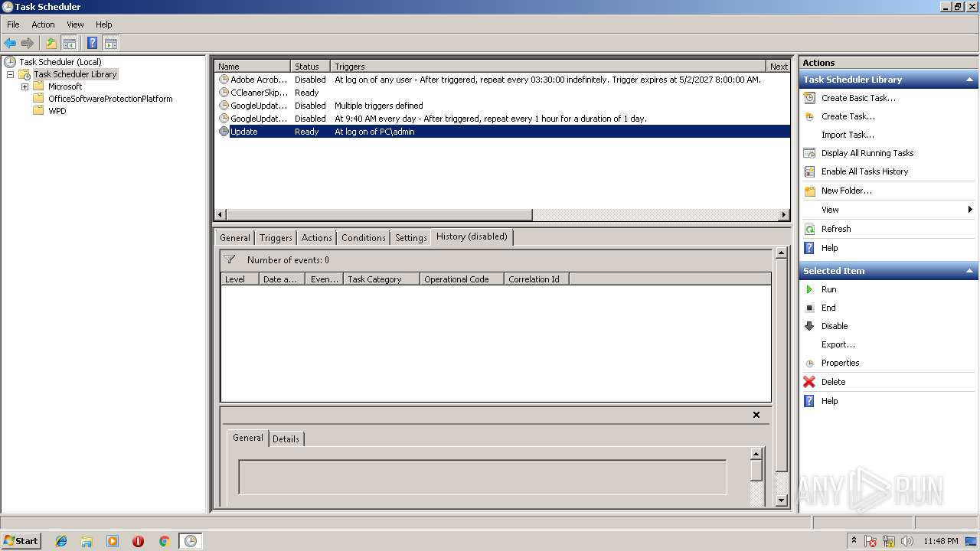The width and height of the screenshot is (980, 551).
Task: Click the red Delete X icon
Action: (x=809, y=382)
